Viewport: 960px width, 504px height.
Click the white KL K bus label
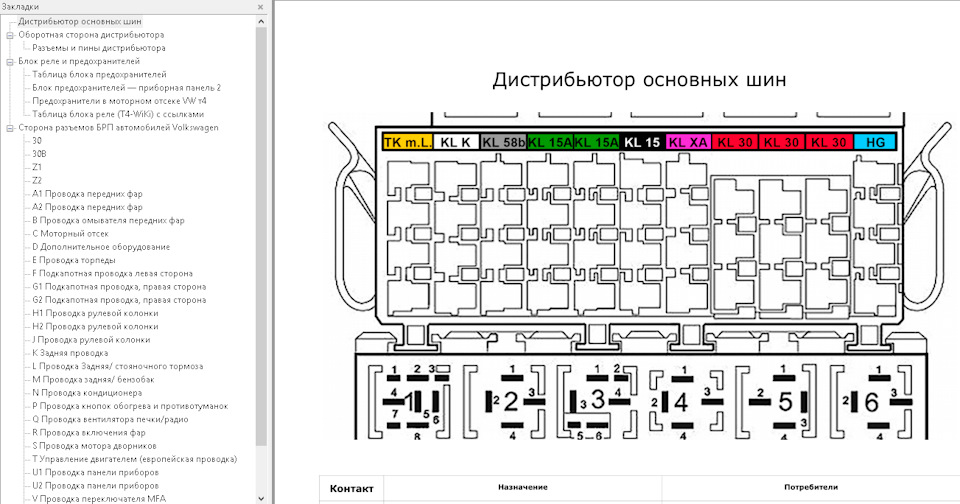tap(456, 142)
